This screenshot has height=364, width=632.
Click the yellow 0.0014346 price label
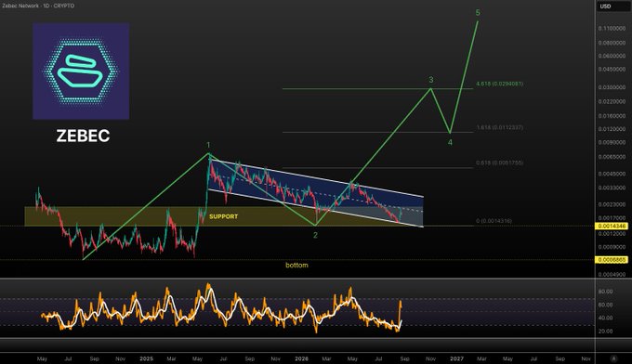click(612, 227)
